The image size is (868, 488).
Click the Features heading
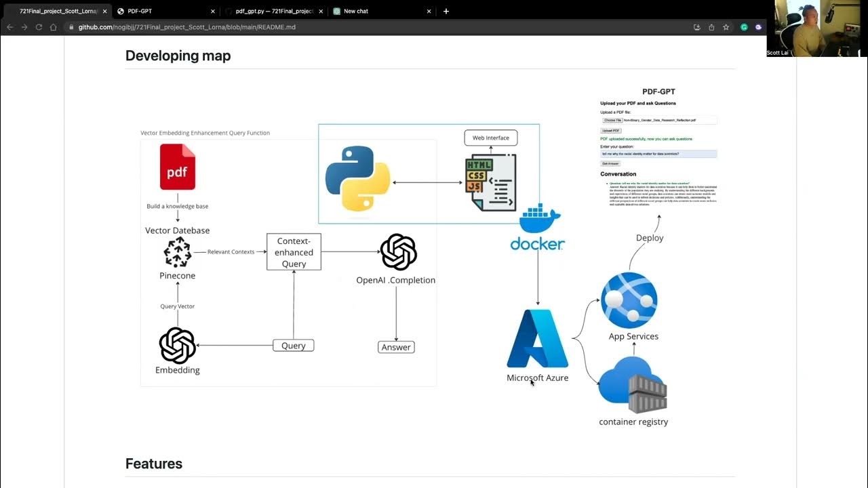pos(154,464)
